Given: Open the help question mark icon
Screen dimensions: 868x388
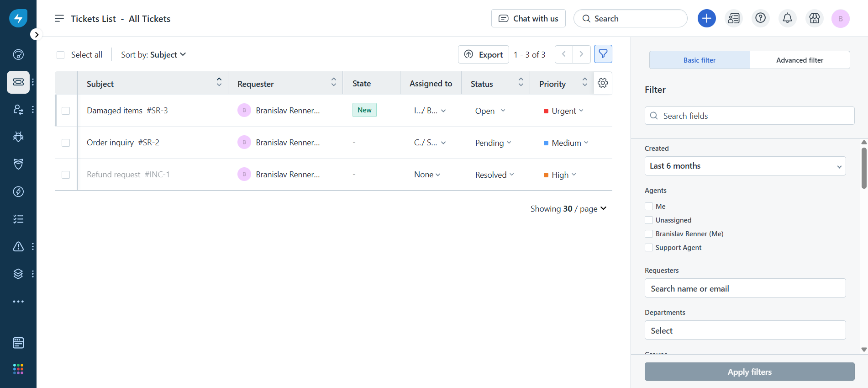Looking at the screenshot, I should click(760, 18).
